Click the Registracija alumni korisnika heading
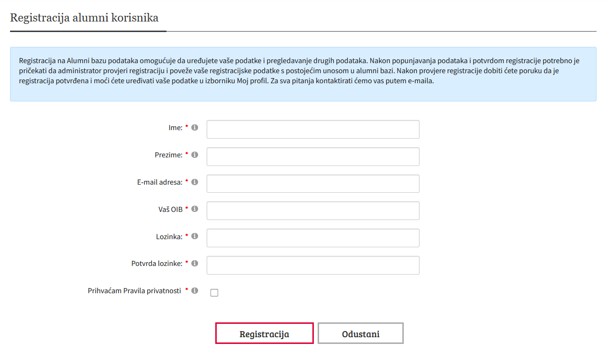 (x=84, y=18)
